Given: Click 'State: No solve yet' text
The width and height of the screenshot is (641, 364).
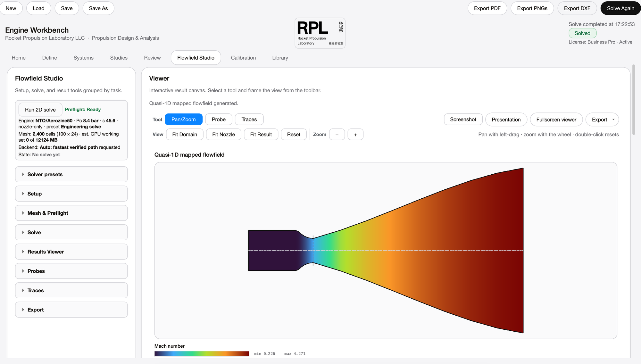Looking at the screenshot, I should point(39,154).
